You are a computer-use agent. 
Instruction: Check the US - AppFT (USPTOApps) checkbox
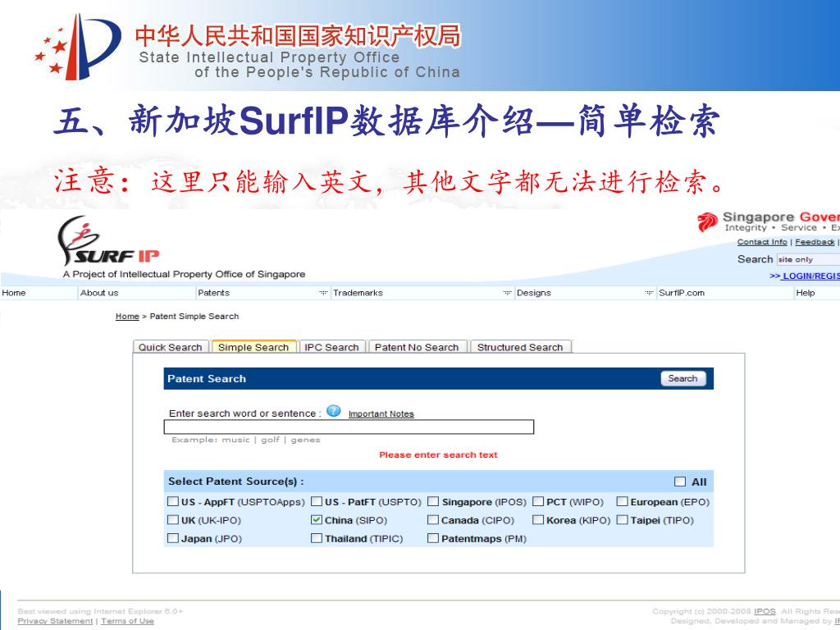pos(172,501)
